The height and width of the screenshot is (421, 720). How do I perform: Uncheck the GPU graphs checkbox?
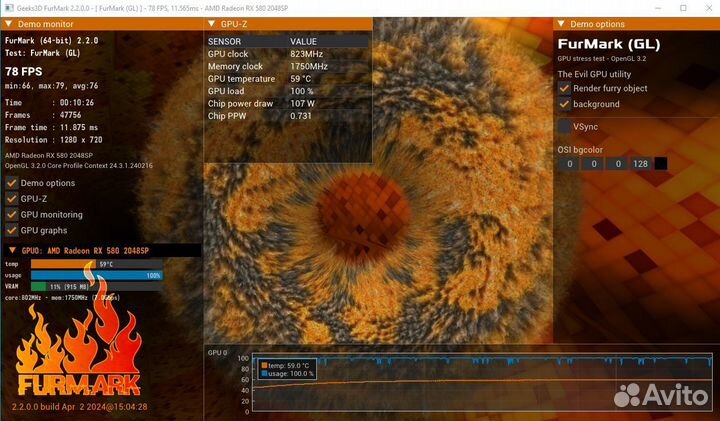12,230
